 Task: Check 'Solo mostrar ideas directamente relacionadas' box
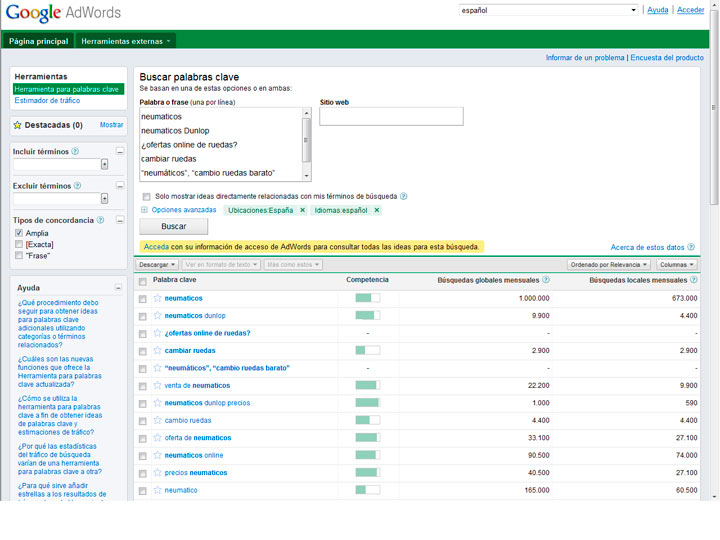tap(147, 196)
